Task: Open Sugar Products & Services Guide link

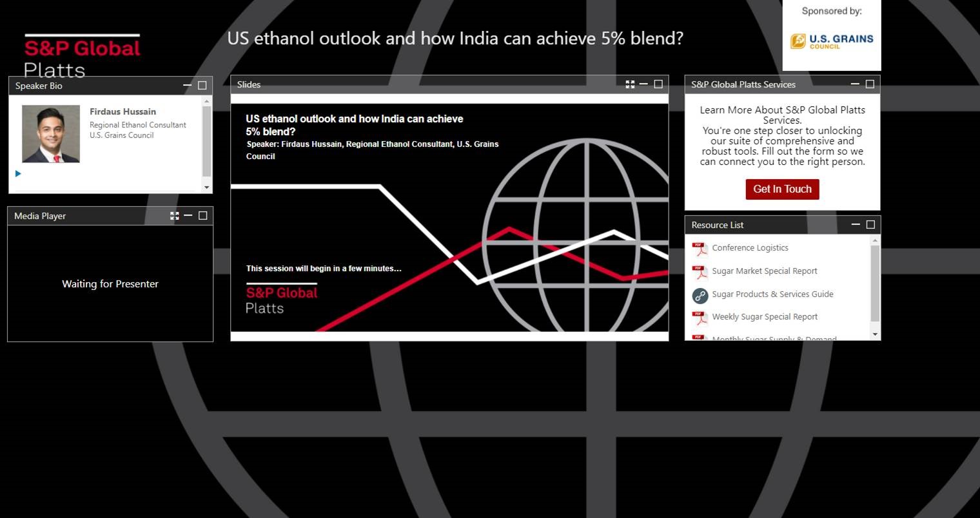Action: tap(772, 294)
